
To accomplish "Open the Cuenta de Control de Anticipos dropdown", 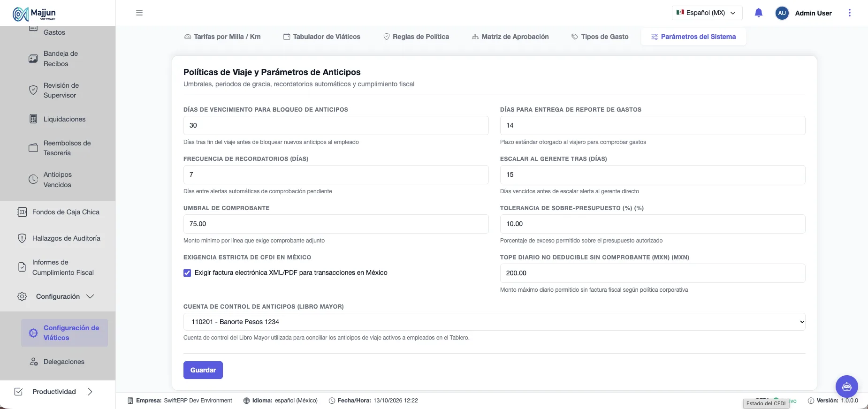I will (x=495, y=322).
